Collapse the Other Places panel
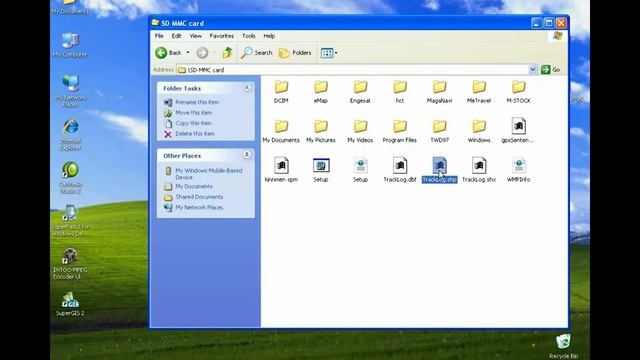The height and width of the screenshot is (360, 640). pos(247,155)
